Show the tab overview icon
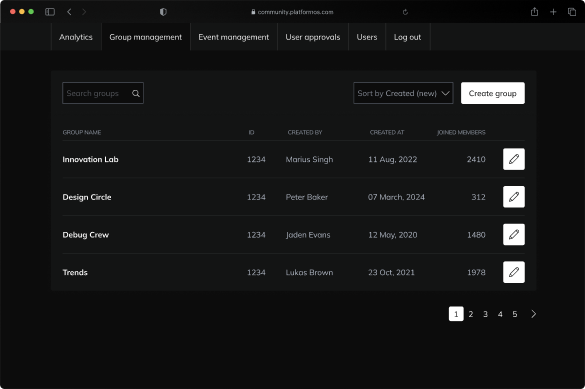585x389 pixels. [572, 12]
